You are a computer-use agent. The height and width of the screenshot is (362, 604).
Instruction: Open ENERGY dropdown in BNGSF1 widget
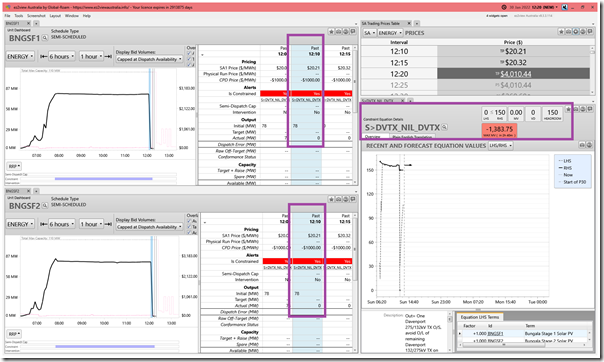pos(20,56)
